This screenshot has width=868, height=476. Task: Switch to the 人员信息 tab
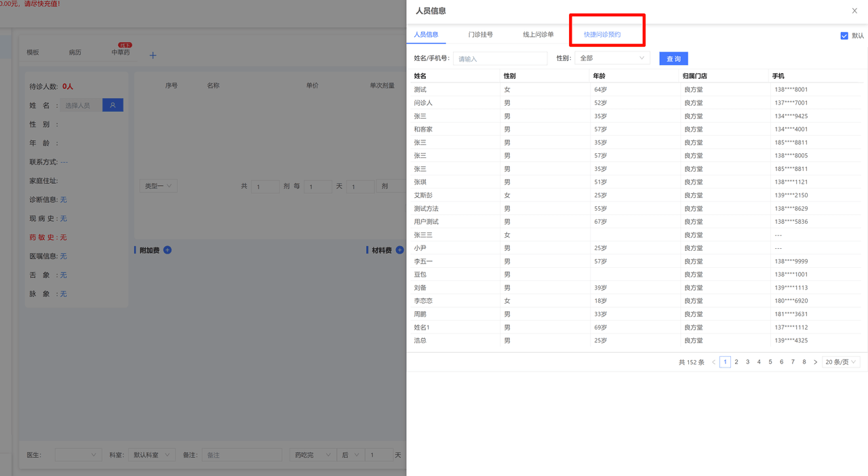[426, 35]
